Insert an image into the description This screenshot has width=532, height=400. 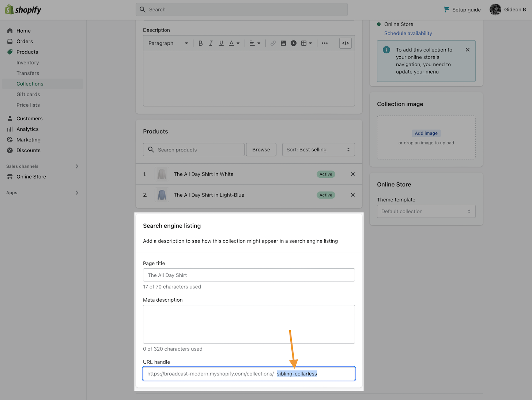[x=283, y=43]
